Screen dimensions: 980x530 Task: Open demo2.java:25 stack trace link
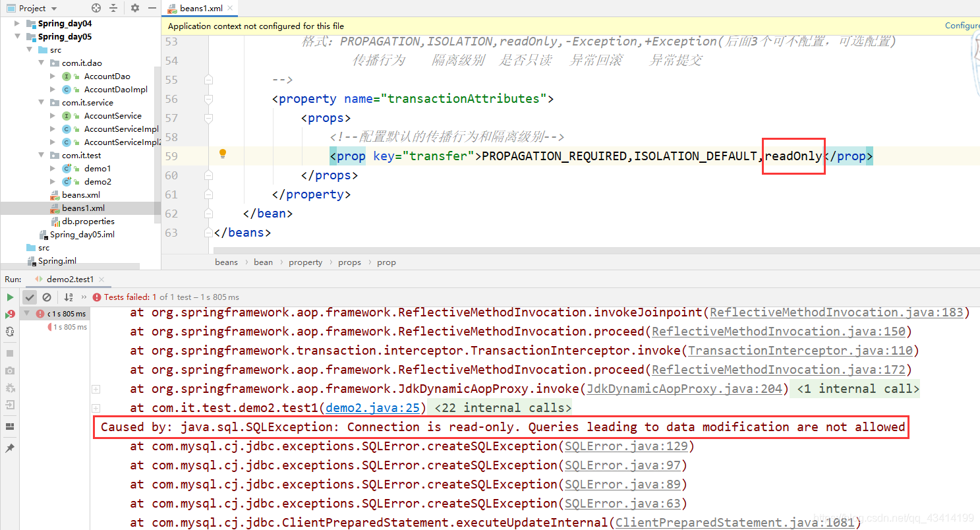(372, 407)
